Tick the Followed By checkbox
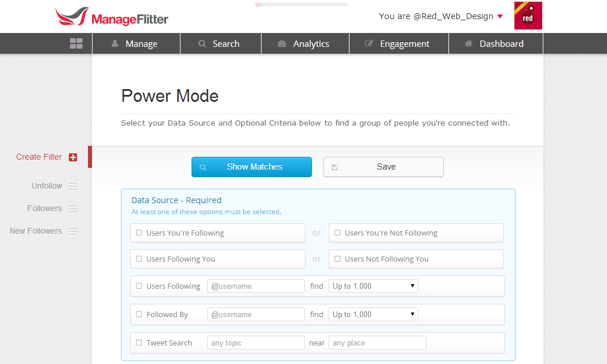The height and width of the screenshot is (364, 607). pos(139,314)
